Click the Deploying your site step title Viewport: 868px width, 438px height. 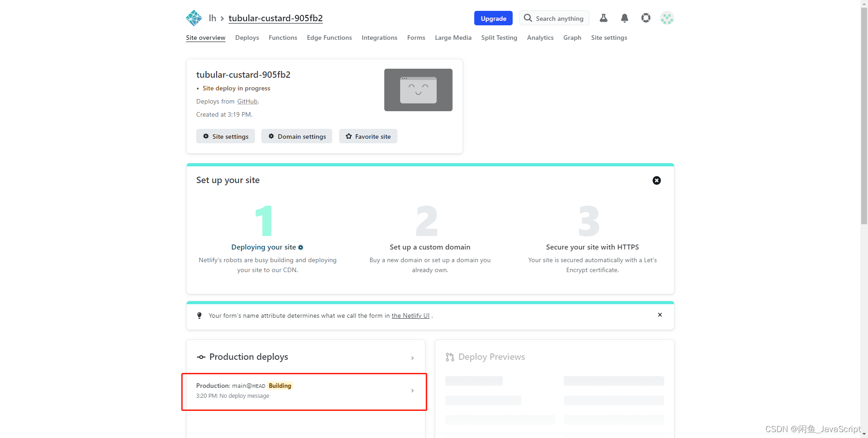coord(264,247)
